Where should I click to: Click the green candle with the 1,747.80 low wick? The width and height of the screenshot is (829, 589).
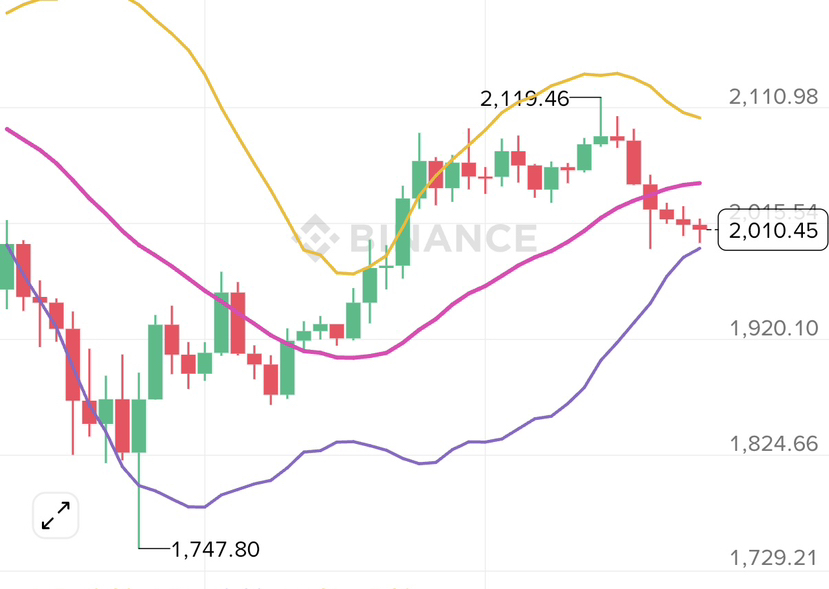pyautogui.click(x=139, y=425)
